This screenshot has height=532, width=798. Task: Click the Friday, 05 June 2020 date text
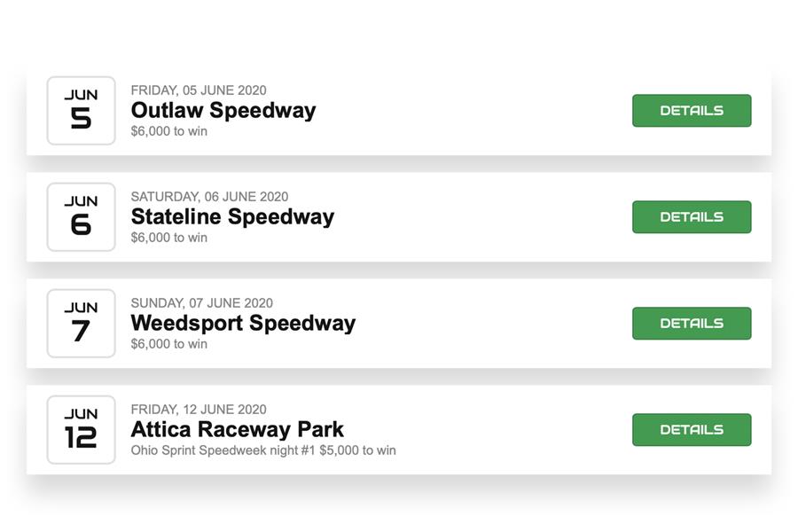(199, 90)
